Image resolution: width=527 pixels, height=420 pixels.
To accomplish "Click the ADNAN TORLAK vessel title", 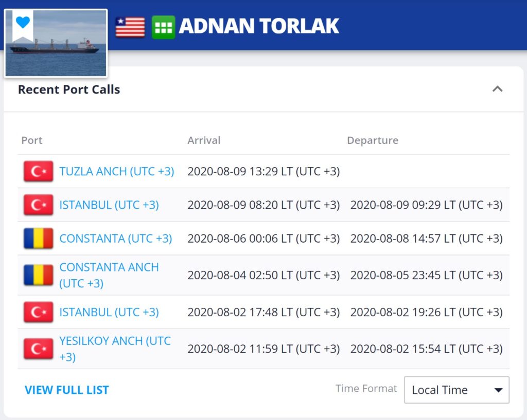I will click(259, 26).
